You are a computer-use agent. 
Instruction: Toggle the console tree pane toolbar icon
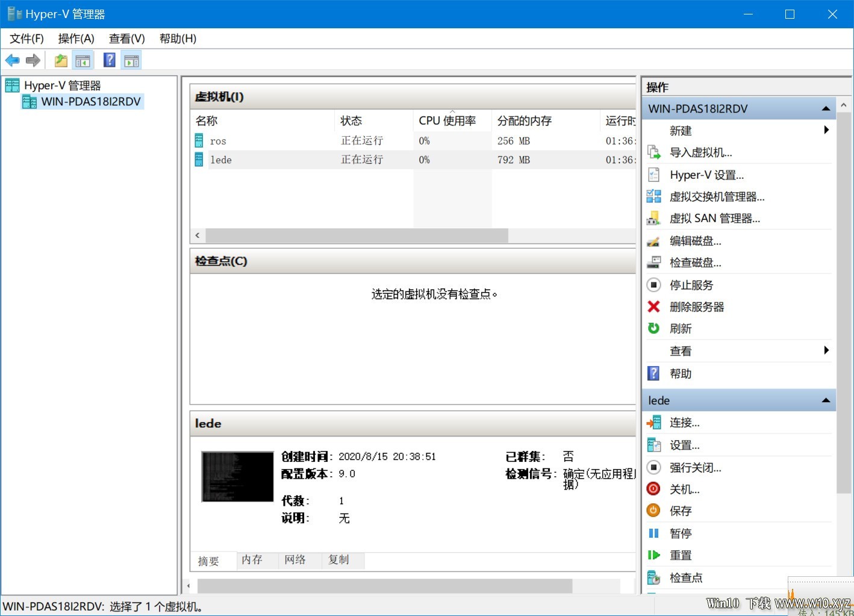tap(83, 60)
